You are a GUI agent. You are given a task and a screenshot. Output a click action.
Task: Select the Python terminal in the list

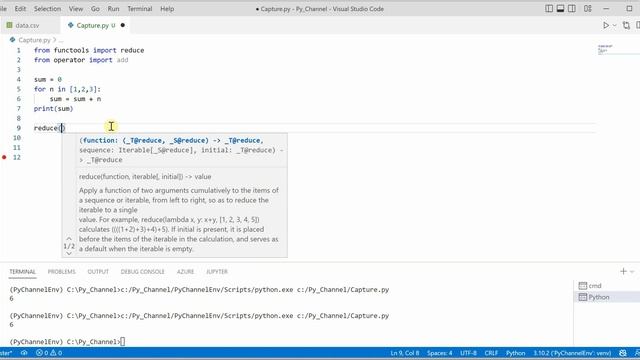click(x=607, y=297)
